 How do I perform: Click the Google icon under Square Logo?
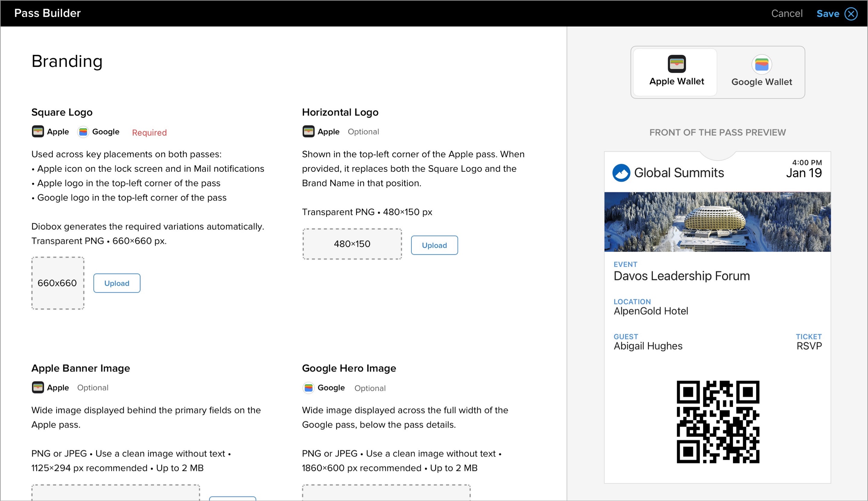click(83, 132)
